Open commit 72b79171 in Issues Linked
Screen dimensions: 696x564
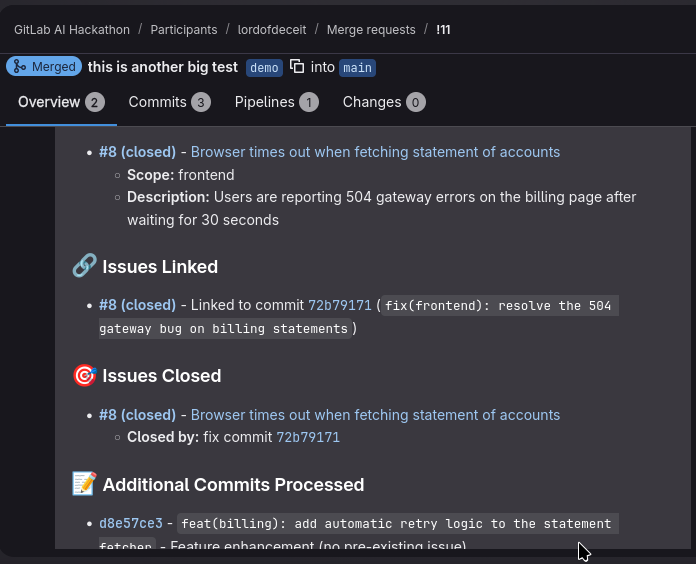(339, 305)
